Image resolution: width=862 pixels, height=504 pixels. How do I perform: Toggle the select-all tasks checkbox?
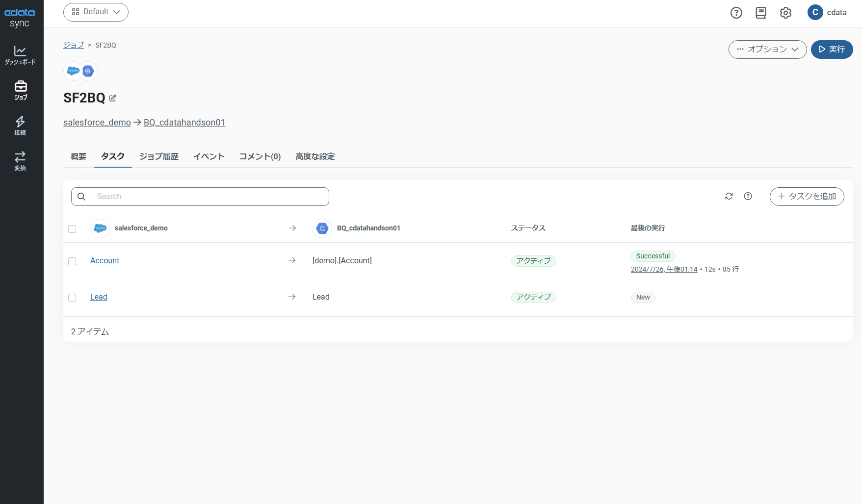tap(72, 228)
